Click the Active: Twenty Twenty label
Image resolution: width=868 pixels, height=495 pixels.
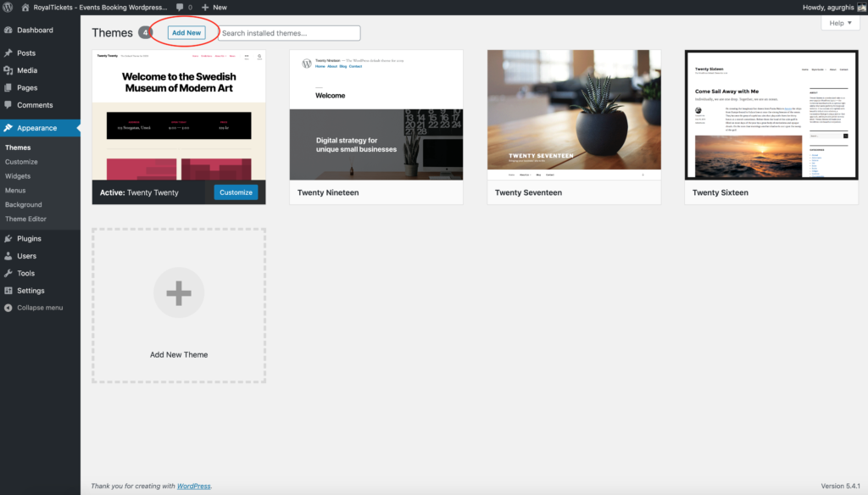139,192
